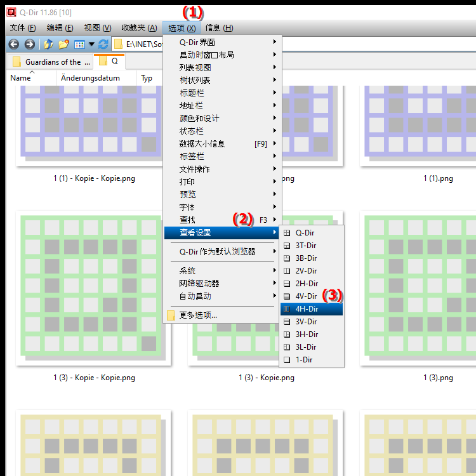Open the 网络驱动器 submenu

[221, 283]
